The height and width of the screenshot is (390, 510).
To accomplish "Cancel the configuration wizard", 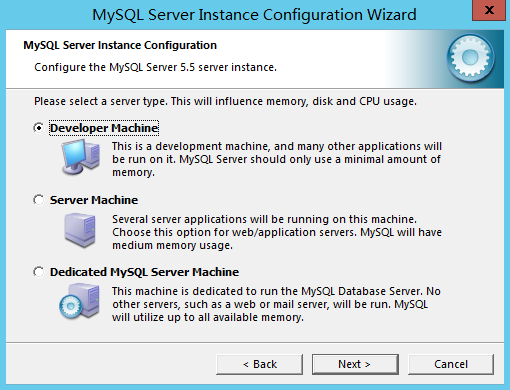I will tap(451, 364).
